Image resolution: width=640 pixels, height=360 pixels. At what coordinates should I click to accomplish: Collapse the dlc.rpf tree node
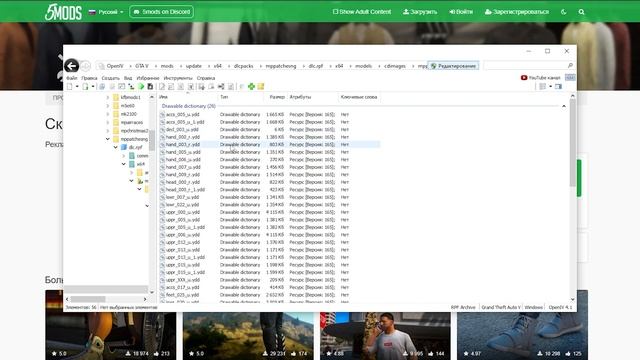point(116,147)
